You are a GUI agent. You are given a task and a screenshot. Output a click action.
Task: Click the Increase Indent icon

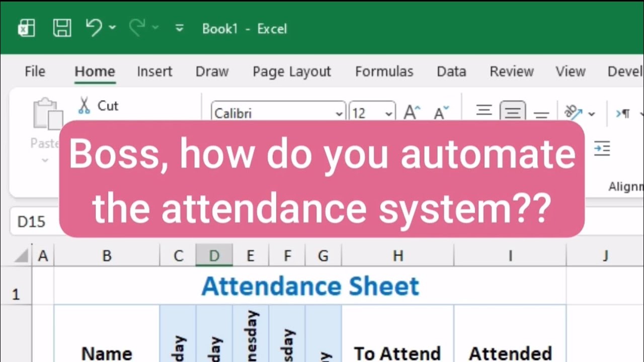[602, 148]
